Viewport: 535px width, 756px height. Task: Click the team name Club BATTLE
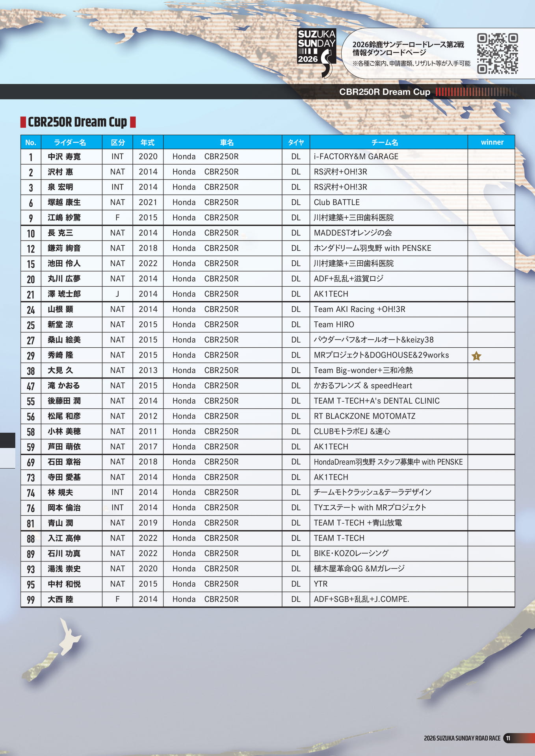pos(337,202)
